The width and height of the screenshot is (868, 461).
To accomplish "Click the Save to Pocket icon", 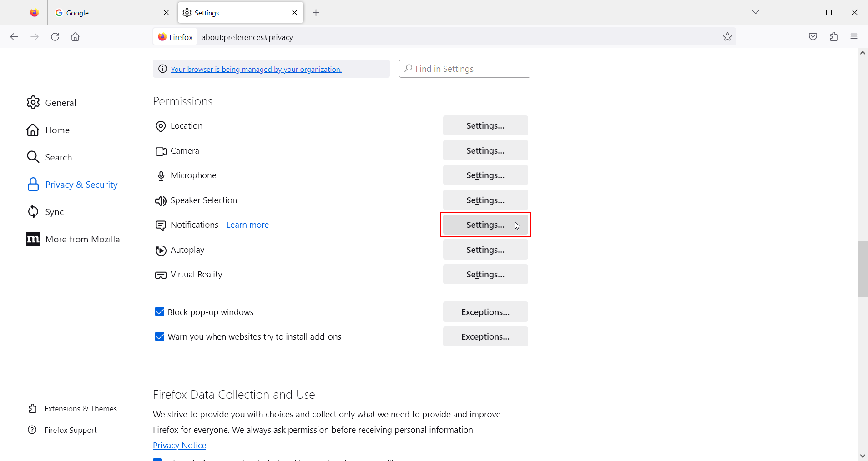I will tap(813, 37).
